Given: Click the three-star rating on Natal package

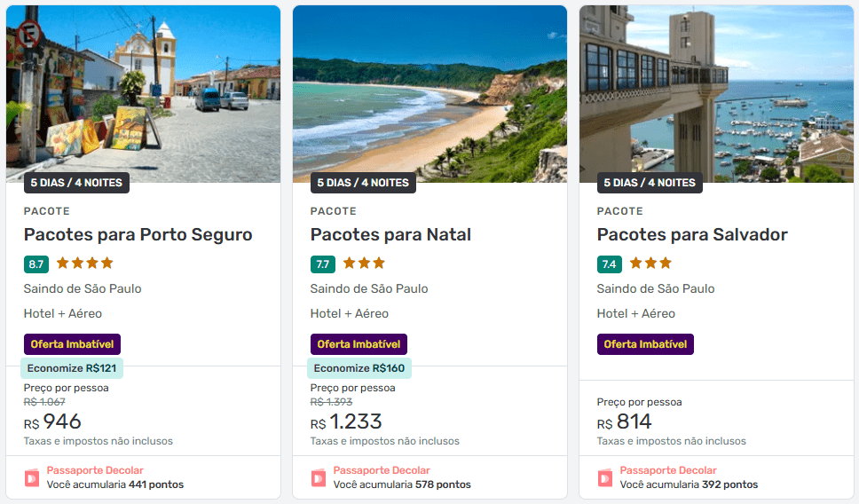Looking at the screenshot, I should click(364, 264).
